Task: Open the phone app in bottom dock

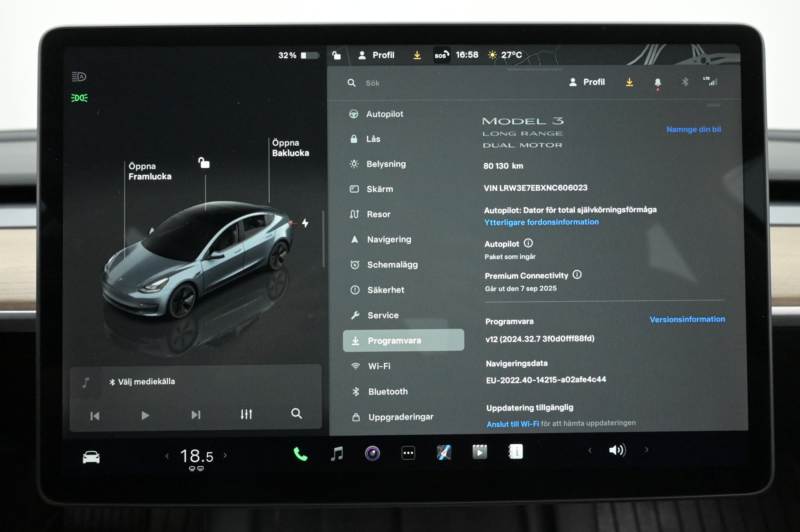Action: tap(300, 454)
